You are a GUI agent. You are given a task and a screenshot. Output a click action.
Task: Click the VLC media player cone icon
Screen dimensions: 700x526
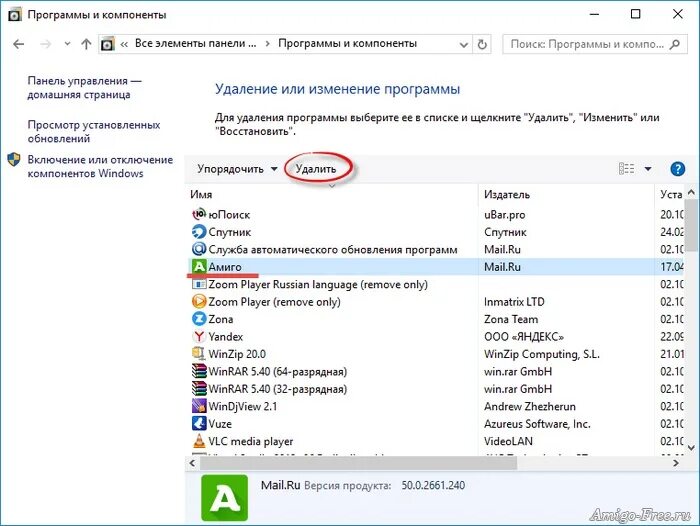click(x=199, y=441)
